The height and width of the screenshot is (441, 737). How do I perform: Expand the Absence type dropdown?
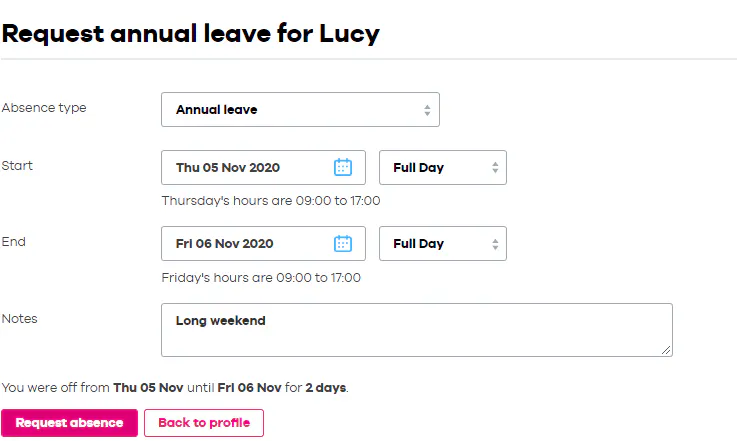300,110
